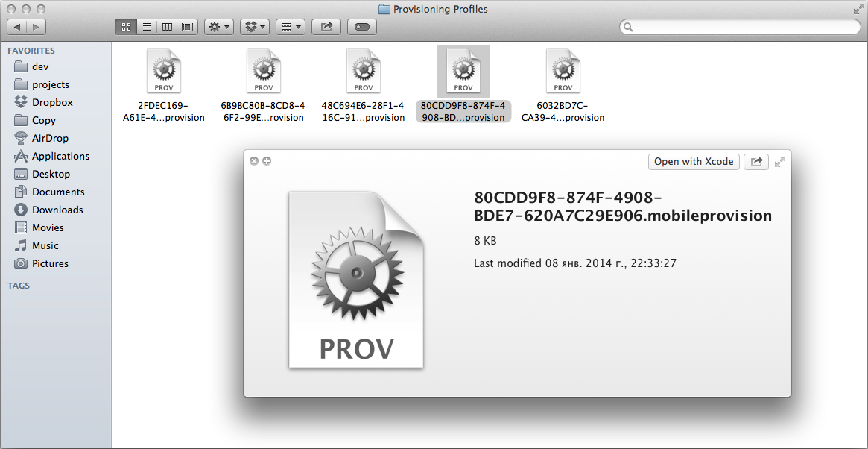Click the FAVORITES sidebar heading

(31, 51)
